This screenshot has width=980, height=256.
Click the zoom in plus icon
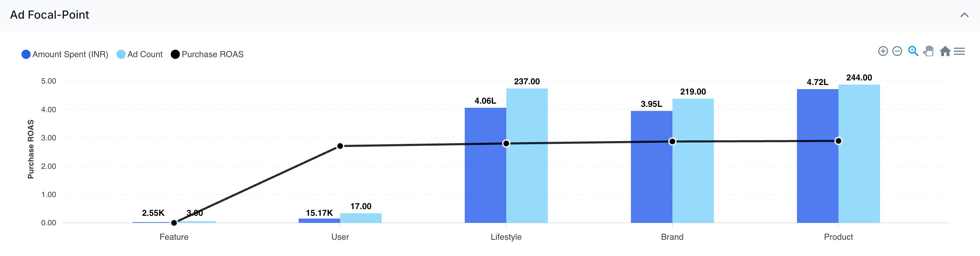pyautogui.click(x=882, y=51)
